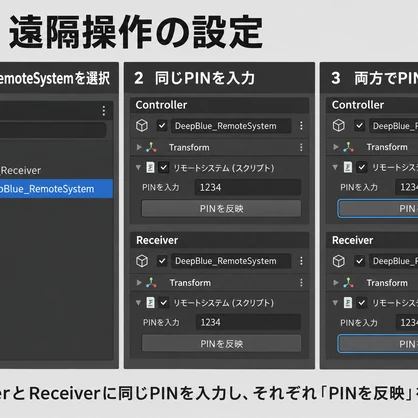
Task: Click the Transform label in step 2 Controller
Action: 189,147
